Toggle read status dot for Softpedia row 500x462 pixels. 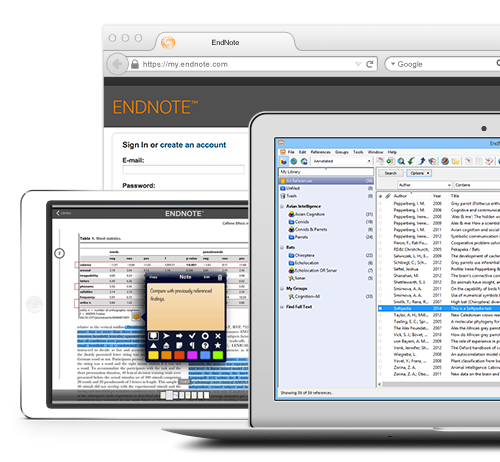[380, 308]
